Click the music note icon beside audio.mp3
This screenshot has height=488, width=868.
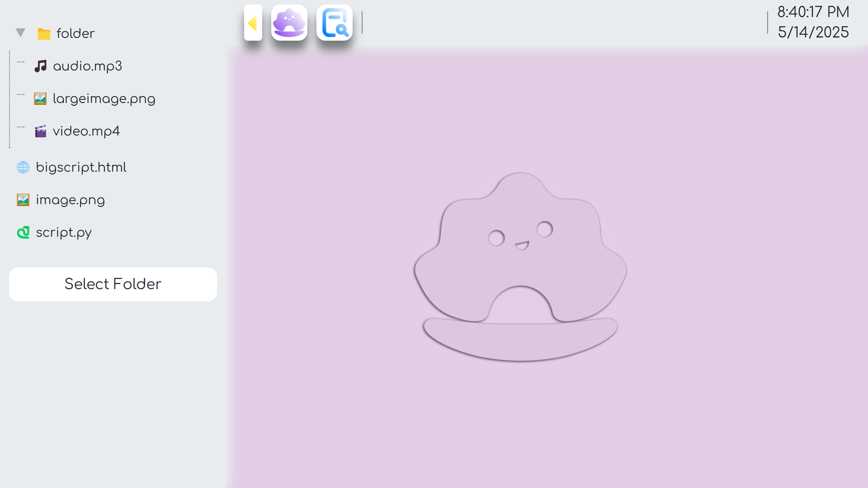pos(41,66)
